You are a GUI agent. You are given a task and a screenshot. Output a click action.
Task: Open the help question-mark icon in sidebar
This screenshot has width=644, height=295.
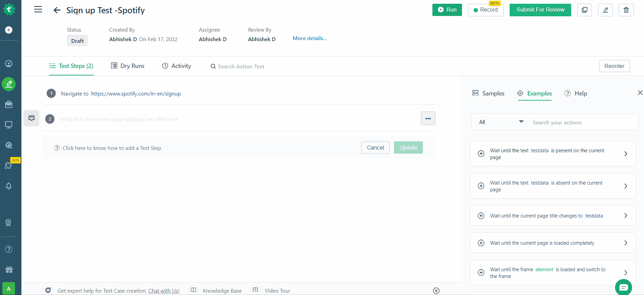coord(9,249)
